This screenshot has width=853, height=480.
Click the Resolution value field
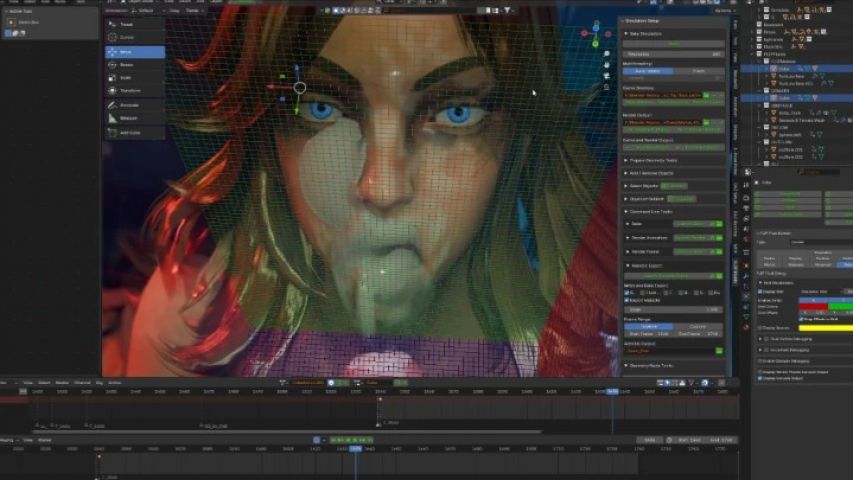click(674, 54)
